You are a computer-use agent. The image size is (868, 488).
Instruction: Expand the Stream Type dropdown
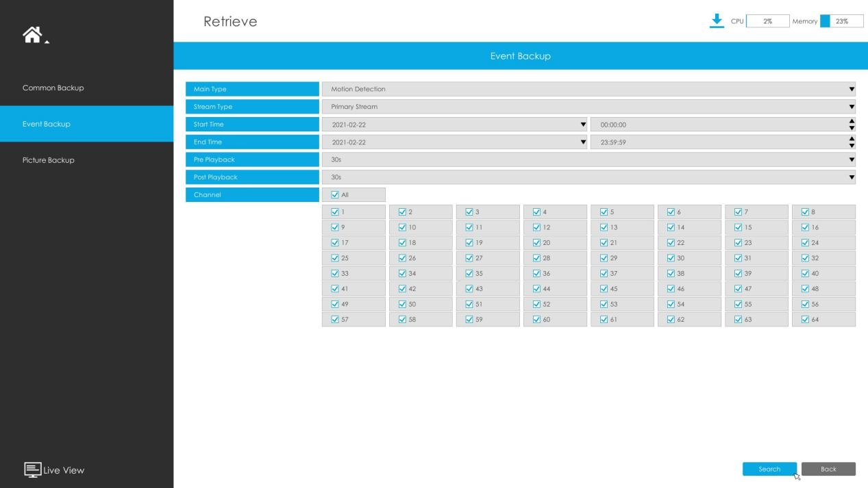click(x=588, y=107)
